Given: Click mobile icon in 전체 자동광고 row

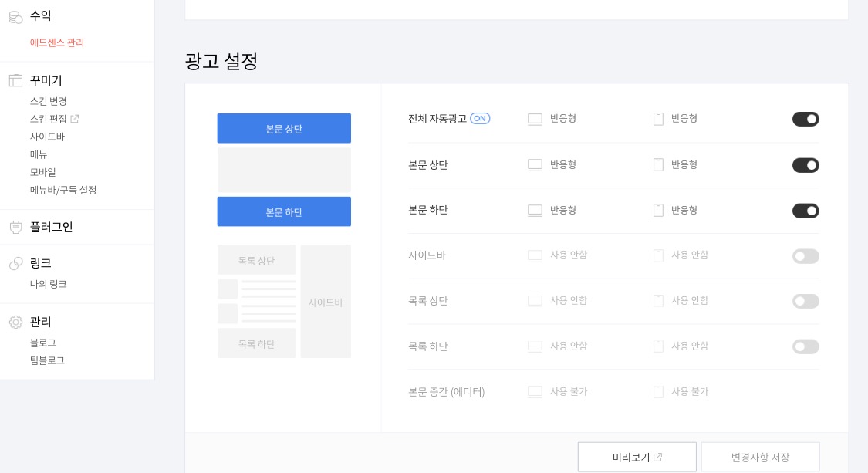Looking at the screenshot, I should [x=658, y=119].
